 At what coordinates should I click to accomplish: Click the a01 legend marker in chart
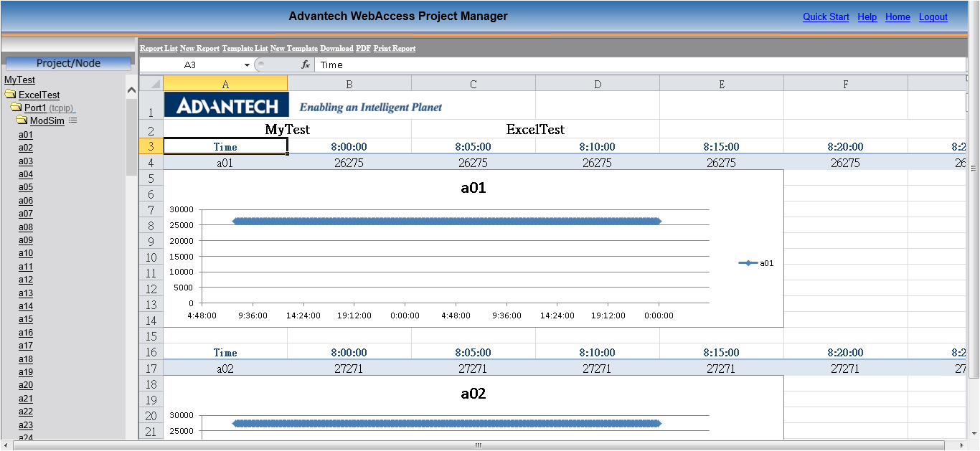click(x=748, y=263)
